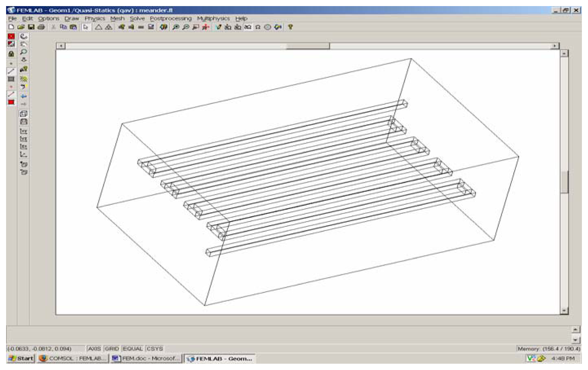
Task: Switch to FEM.doc Microsoft Word taskbar button
Action: (x=147, y=358)
